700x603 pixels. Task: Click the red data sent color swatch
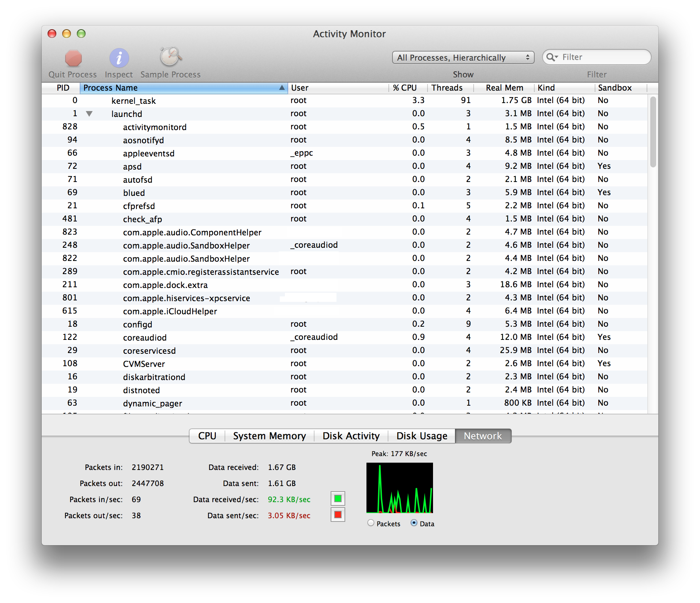coord(338,515)
